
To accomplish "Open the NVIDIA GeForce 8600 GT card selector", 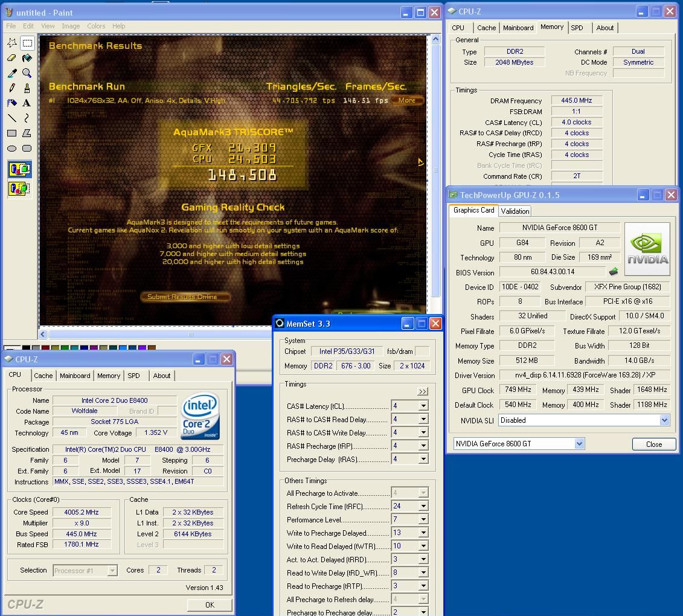I will (579, 444).
